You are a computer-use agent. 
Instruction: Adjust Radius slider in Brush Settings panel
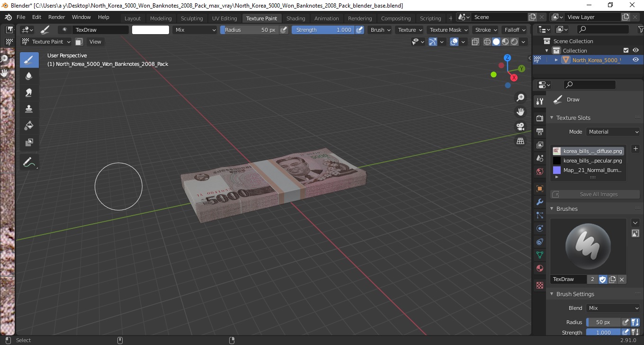click(x=603, y=322)
